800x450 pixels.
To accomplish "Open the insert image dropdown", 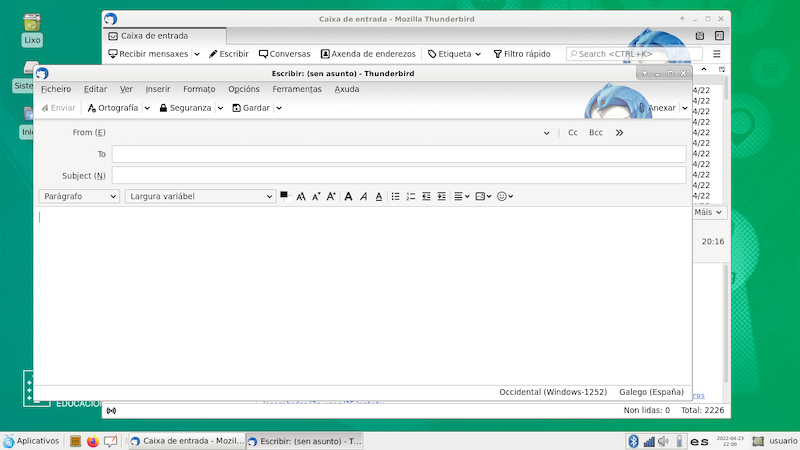I will tap(483, 196).
